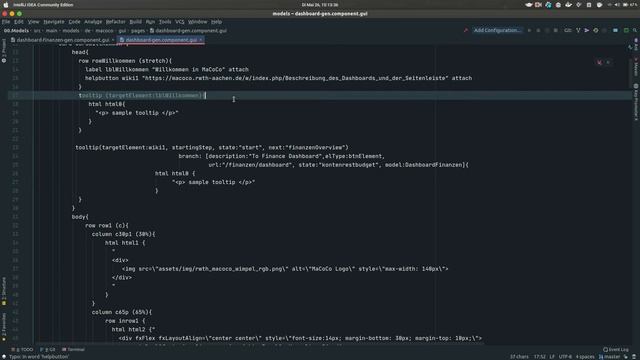
Task: Click the battery indicator in menu bar
Action: tap(625, 5)
